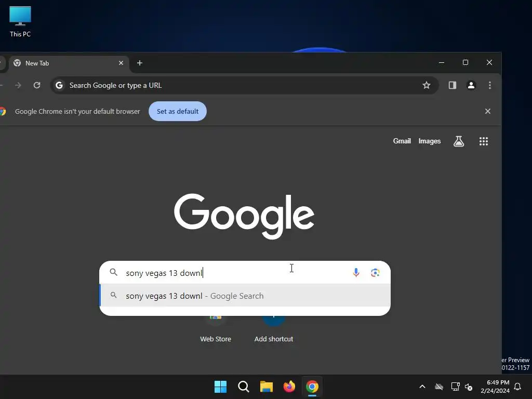Open the This PC desktop icon
The height and width of the screenshot is (399, 532).
(x=20, y=21)
